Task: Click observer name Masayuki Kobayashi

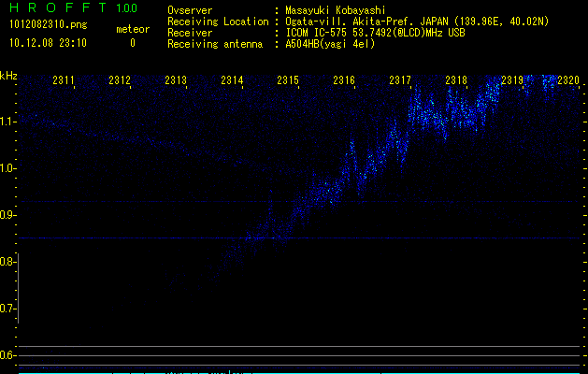Action: point(336,10)
